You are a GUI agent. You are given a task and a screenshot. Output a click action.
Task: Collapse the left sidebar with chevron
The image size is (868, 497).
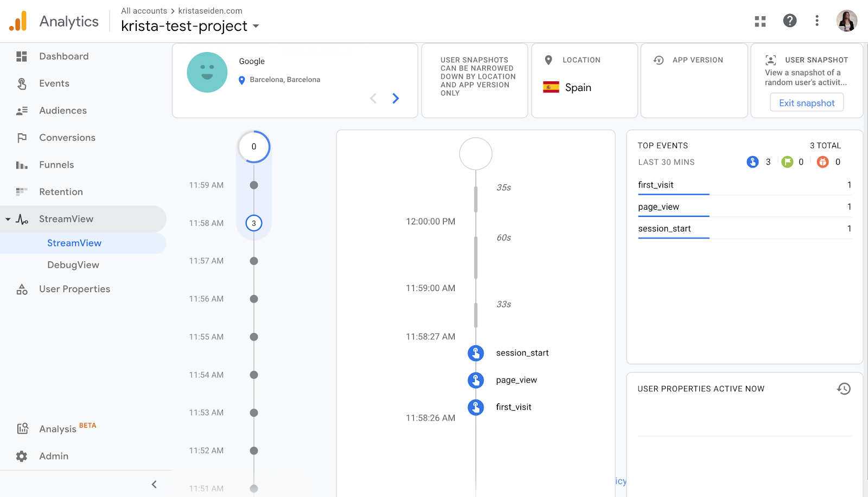pyautogui.click(x=154, y=485)
